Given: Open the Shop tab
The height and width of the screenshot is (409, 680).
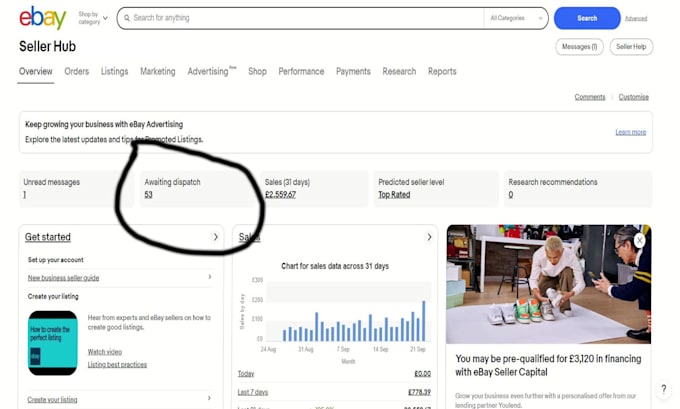Looking at the screenshot, I should pos(257,71).
